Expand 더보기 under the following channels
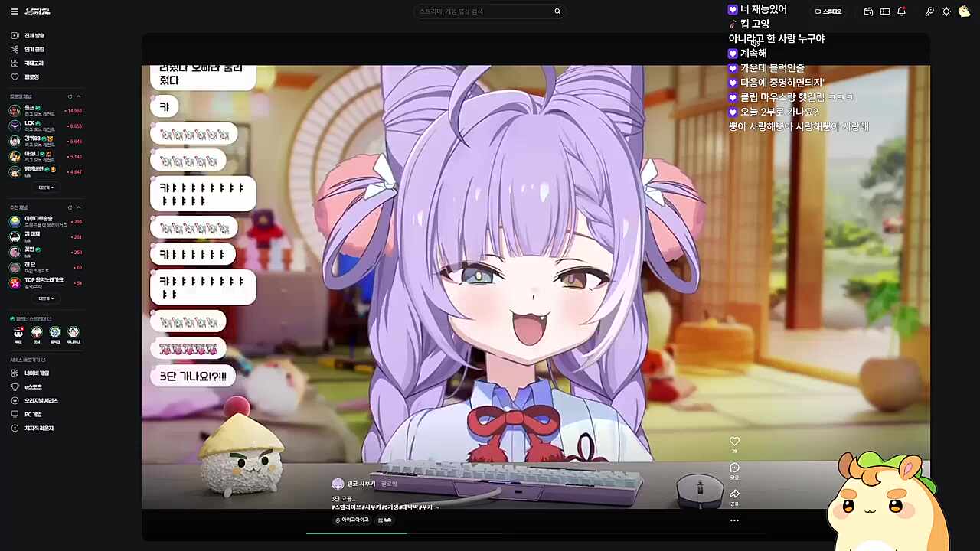 (x=46, y=187)
